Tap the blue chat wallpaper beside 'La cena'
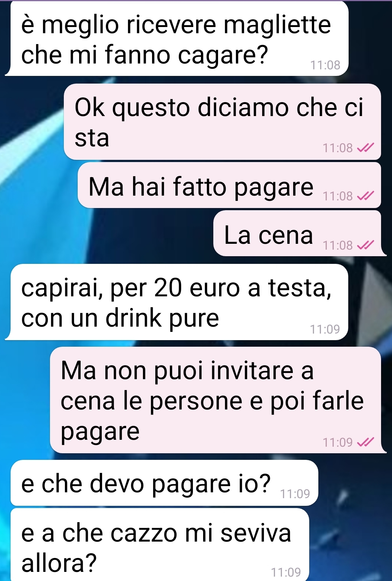Image resolution: width=392 pixels, height=581 pixels. click(x=109, y=234)
